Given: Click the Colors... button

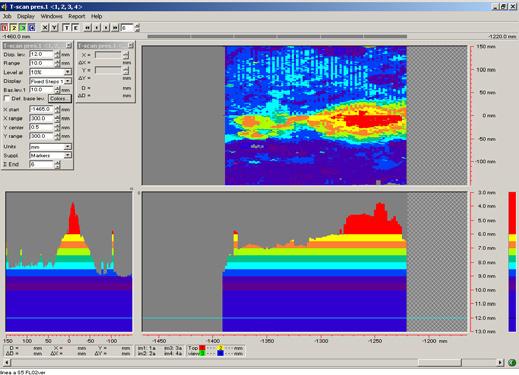Looking at the screenshot, I should pos(60,98).
